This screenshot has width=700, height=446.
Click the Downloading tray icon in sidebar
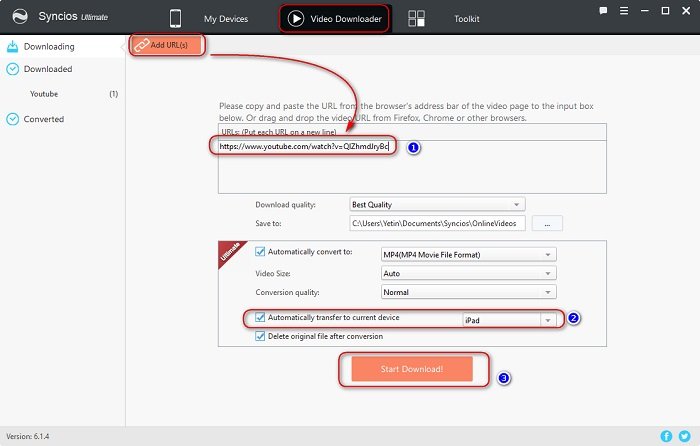click(x=12, y=46)
